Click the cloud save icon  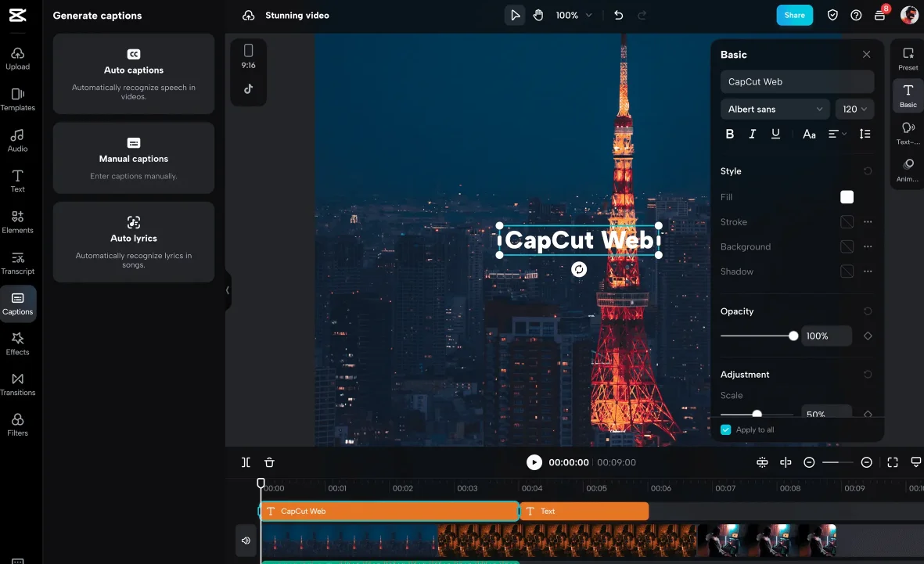(x=249, y=16)
